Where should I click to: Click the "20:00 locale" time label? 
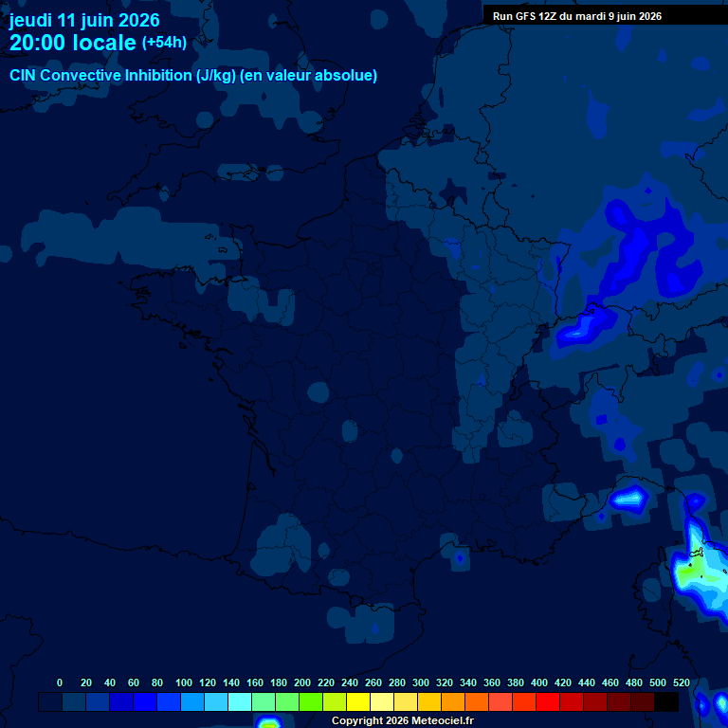(72, 43)
